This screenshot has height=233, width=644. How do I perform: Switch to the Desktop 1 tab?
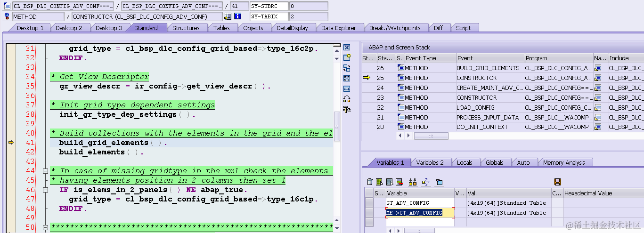30,28
